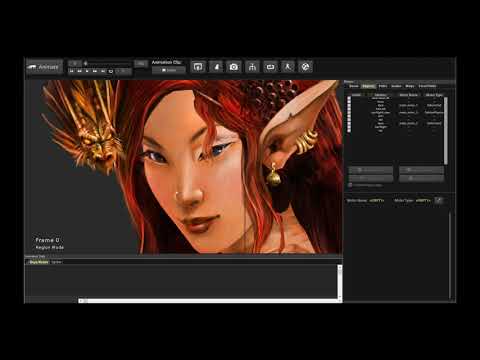
Task: Open the hierarchy tree icon in toolbar
Action: coord(252,67)
